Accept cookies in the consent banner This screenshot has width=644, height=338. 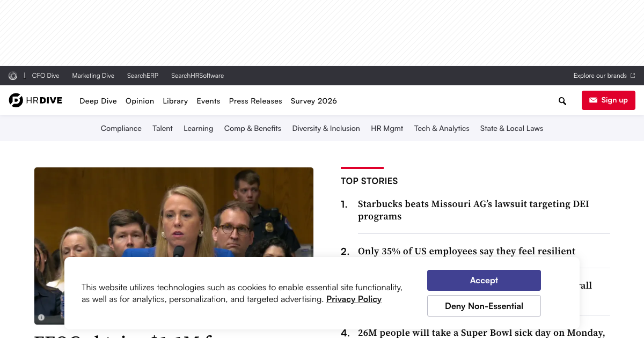484,280
